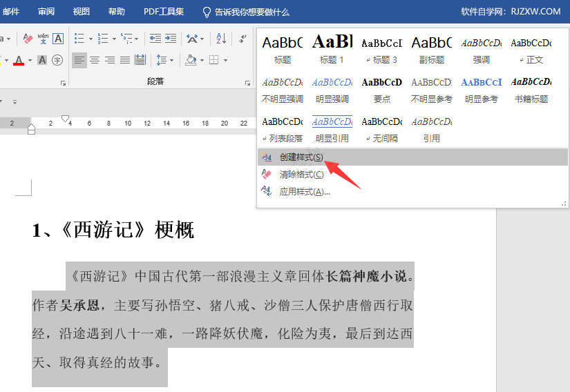Choose 应用样式(A)... from the styles menu

click(412, 192)
